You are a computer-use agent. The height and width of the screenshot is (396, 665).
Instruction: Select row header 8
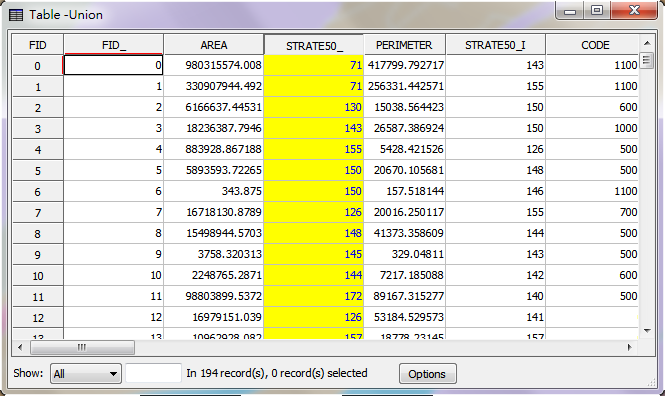pos(38,234)
